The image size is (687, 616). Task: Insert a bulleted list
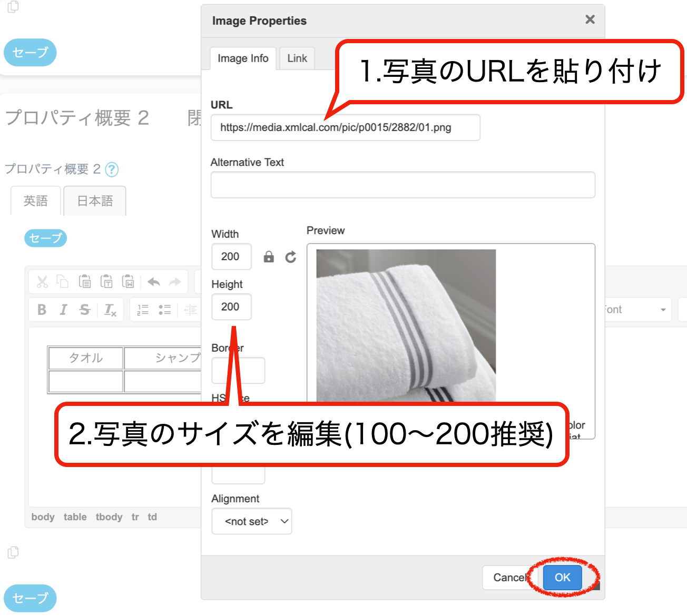pos(165,310)
